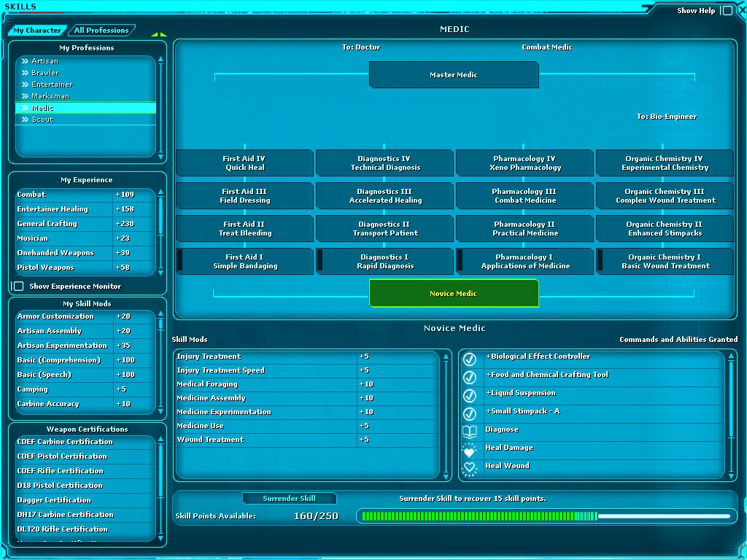Select Entertainer profession
Viewport: 747px width, 560px height.
pyautogui.click(x=86, y=85)
